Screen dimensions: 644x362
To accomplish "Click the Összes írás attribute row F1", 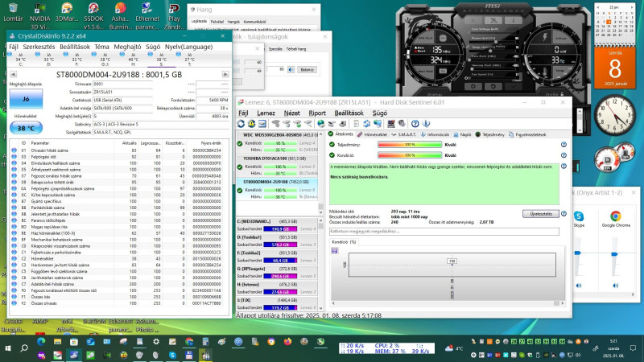I will [119, 297].
